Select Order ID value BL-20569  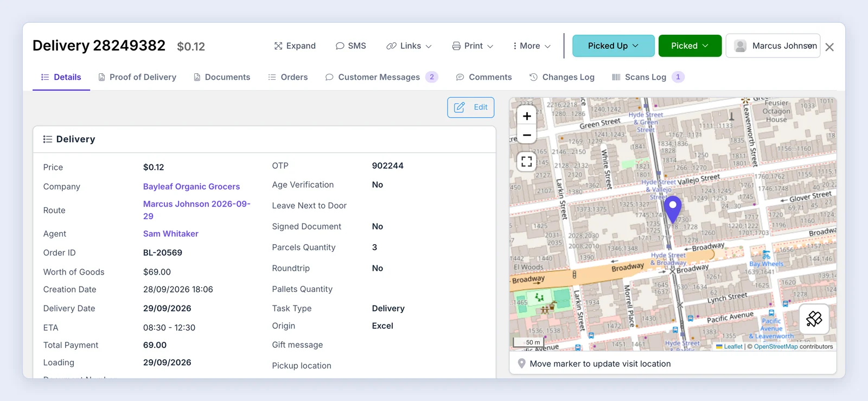pos(163,253)
